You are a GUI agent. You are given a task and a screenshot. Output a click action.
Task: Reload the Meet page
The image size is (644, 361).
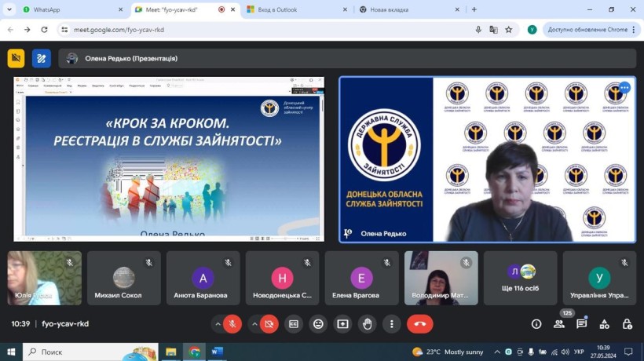[x=44, y=30]
